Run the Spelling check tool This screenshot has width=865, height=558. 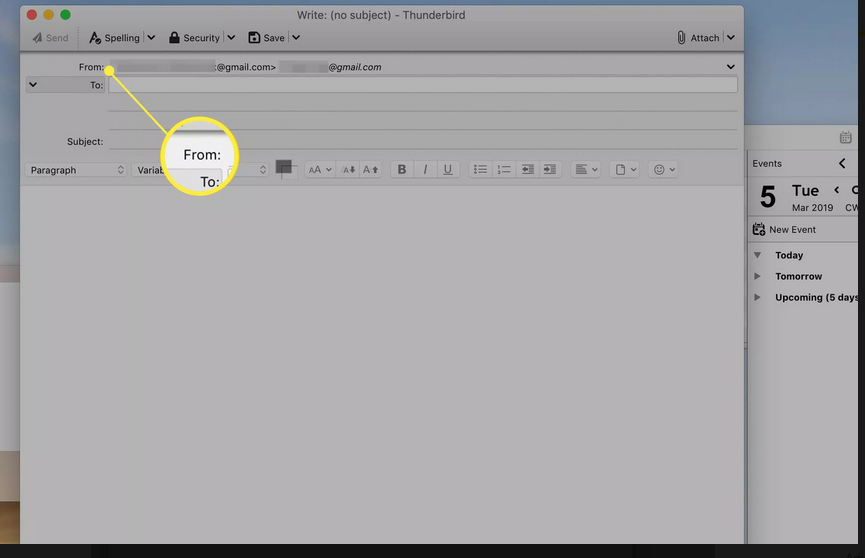point(114,38)
